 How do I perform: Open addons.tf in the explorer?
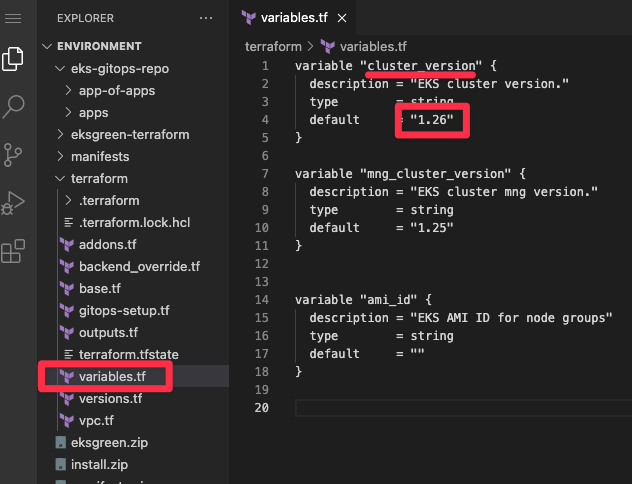tap(107, 245)
